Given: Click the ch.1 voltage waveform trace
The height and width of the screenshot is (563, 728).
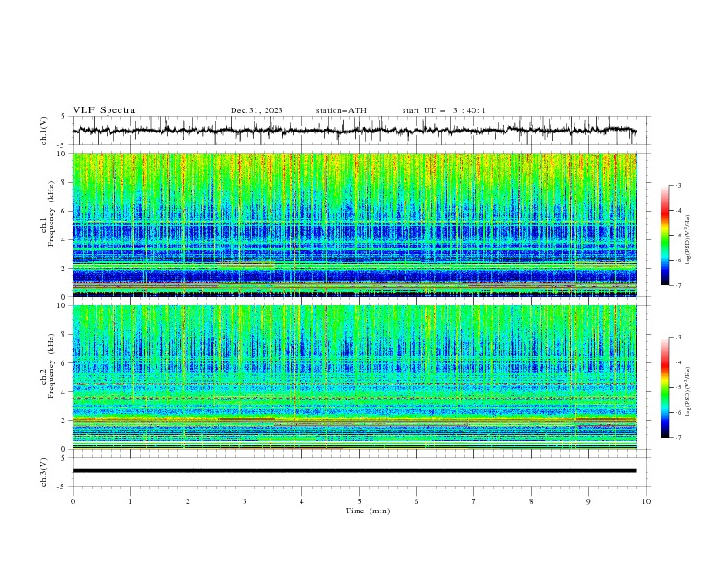Looking at the screenshot, I should coord(355,131).
